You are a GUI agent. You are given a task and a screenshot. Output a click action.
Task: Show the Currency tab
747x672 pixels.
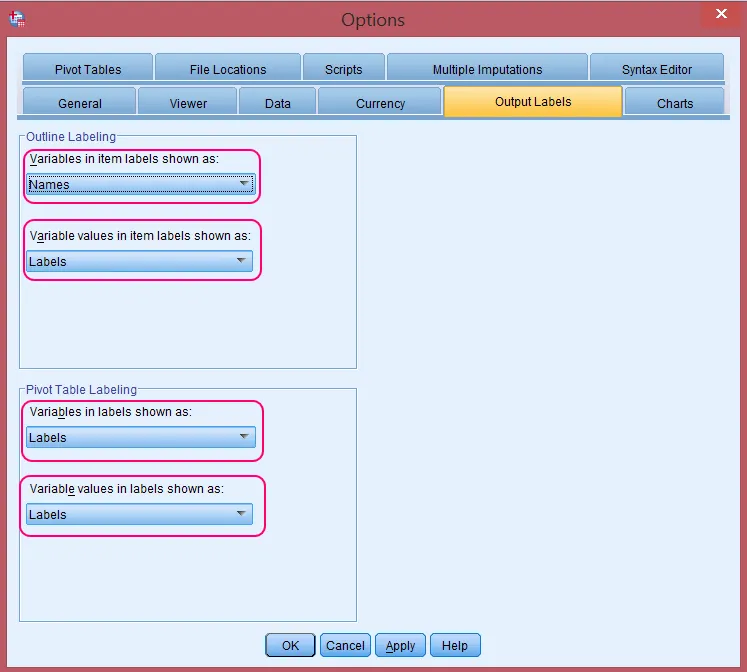point(380,103)
